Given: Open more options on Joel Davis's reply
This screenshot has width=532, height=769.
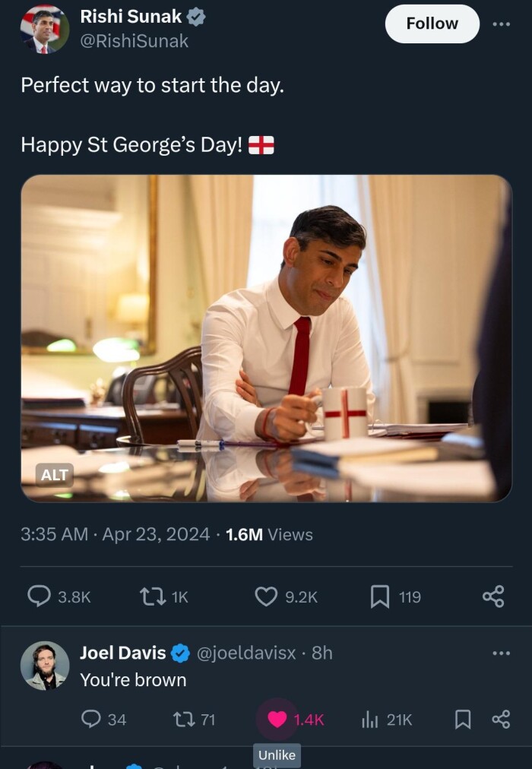Looking at the screenshot, I should (501, 653).
